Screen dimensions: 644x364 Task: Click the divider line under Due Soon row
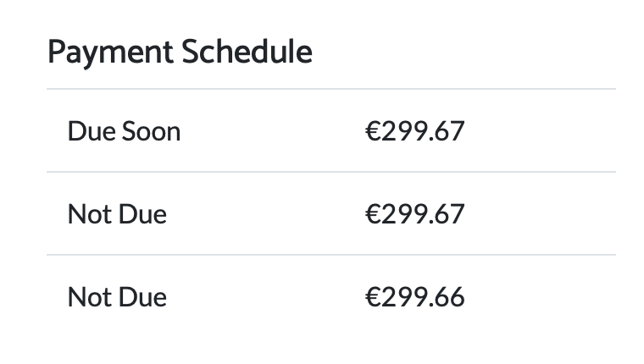331,172
